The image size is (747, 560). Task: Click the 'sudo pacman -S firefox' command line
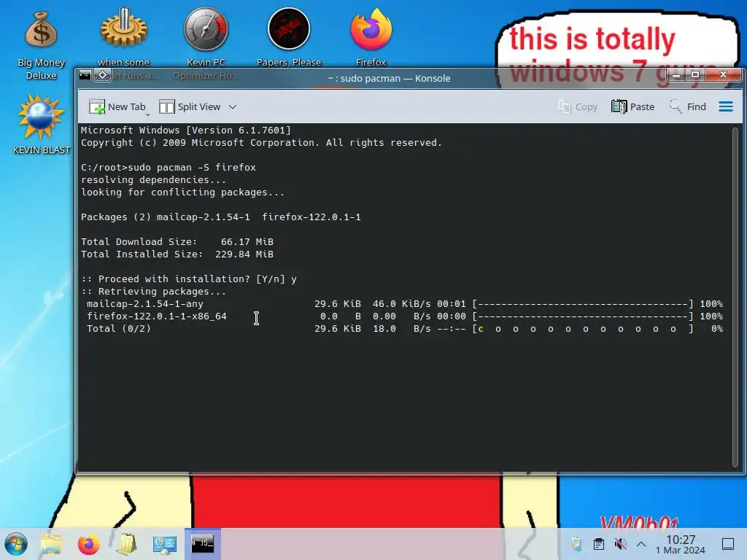[169, 167]
